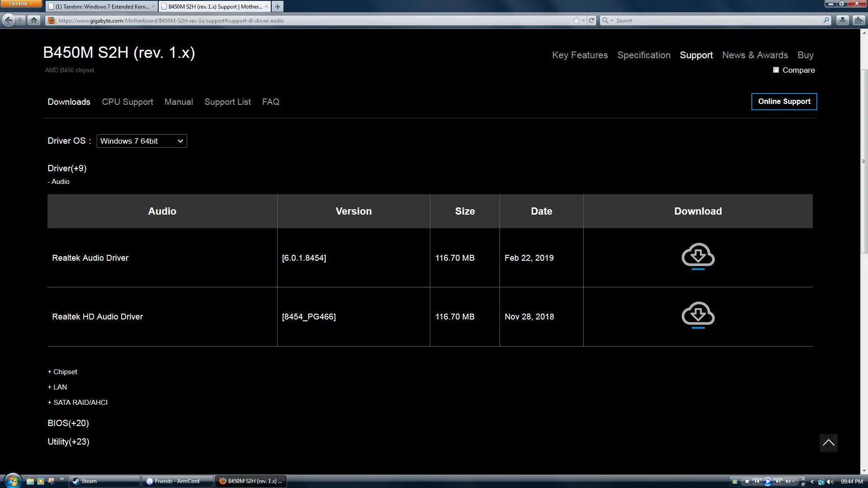Screen dimensions: 868x488
Task: Click the page vertical scrollbar thumb
Action: click(x=864, y=161)
